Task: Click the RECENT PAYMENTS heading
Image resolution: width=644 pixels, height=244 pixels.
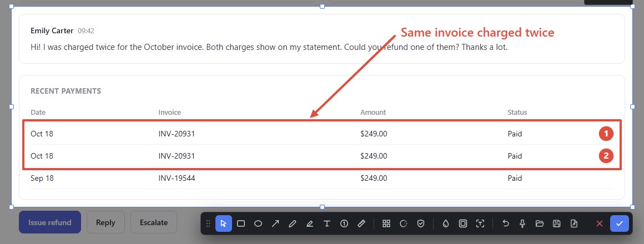Action: coord(66,91)
